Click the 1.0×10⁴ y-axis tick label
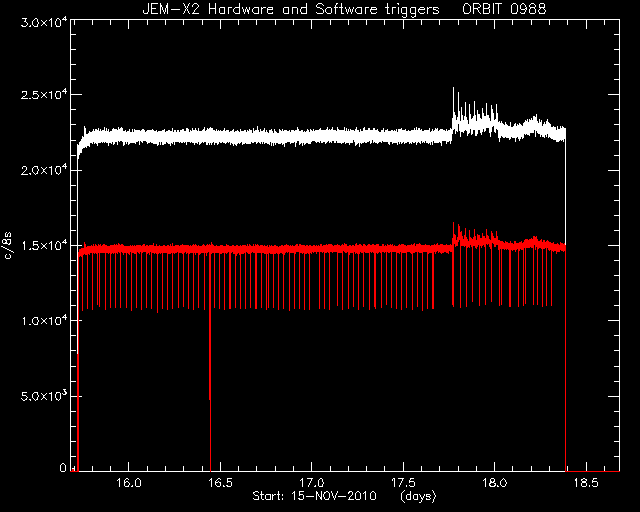This screenshot has height=512, width=640. tap(44, 321)
